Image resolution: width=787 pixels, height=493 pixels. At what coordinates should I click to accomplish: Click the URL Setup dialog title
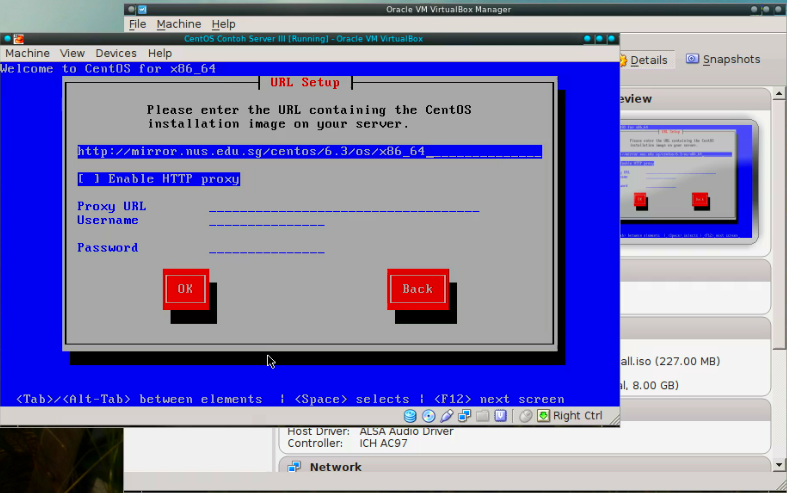pyautogui.click(x=305, y=82)
